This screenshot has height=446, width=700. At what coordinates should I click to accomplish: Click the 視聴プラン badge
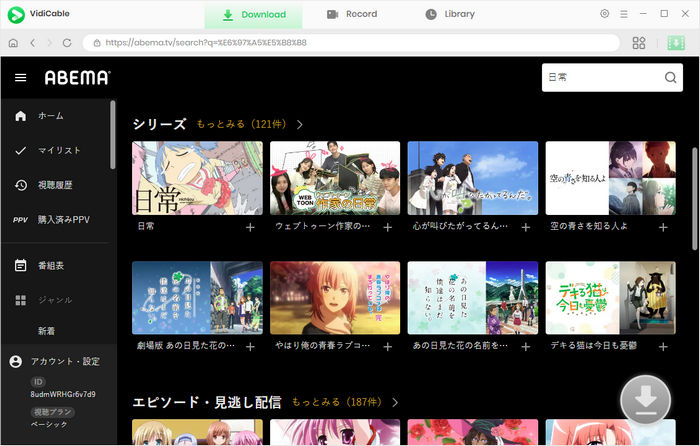(x=52, y=412)
